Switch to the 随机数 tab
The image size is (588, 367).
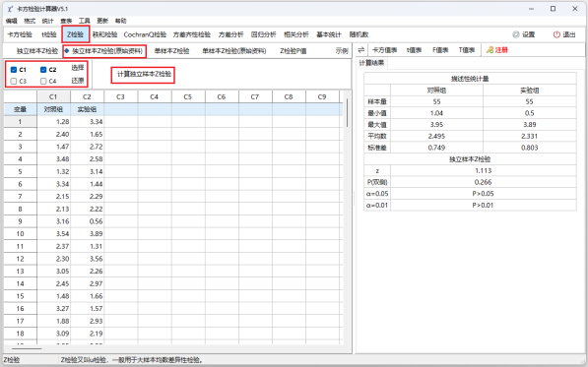pos(359,34)
